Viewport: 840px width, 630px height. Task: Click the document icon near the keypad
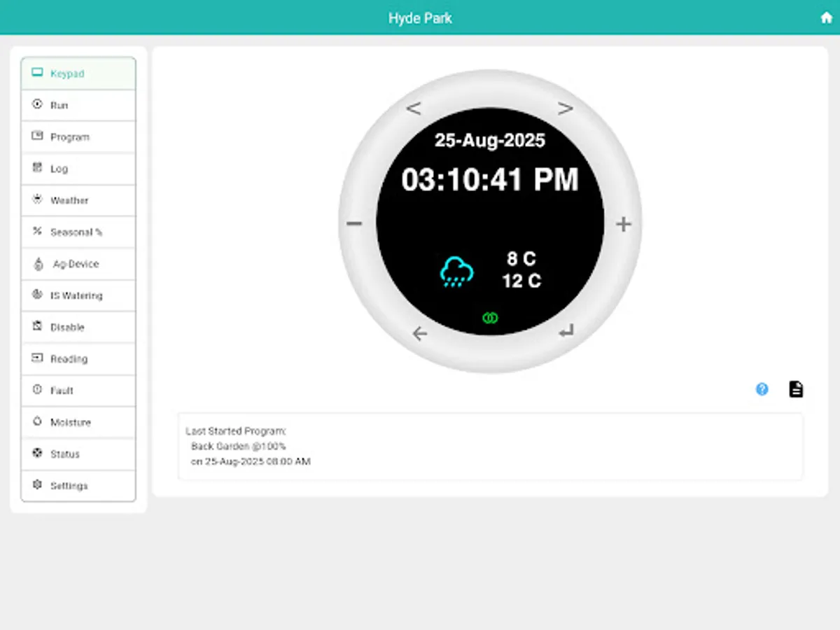pos(795,388)
